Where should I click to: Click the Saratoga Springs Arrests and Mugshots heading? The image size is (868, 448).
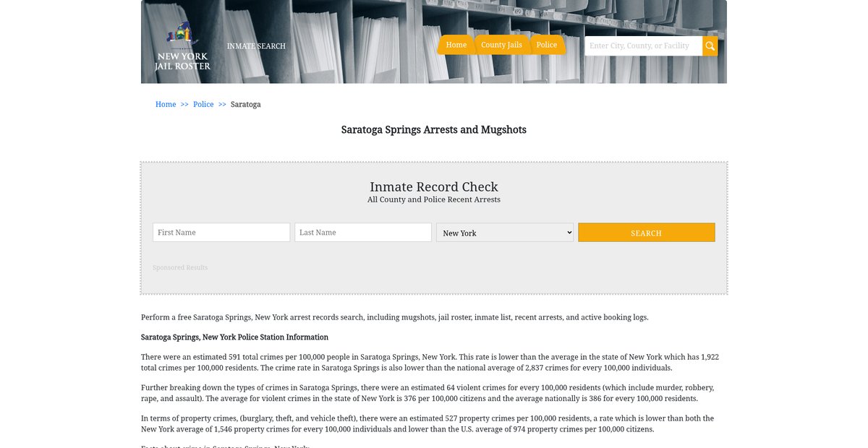(x=434, y=130)
